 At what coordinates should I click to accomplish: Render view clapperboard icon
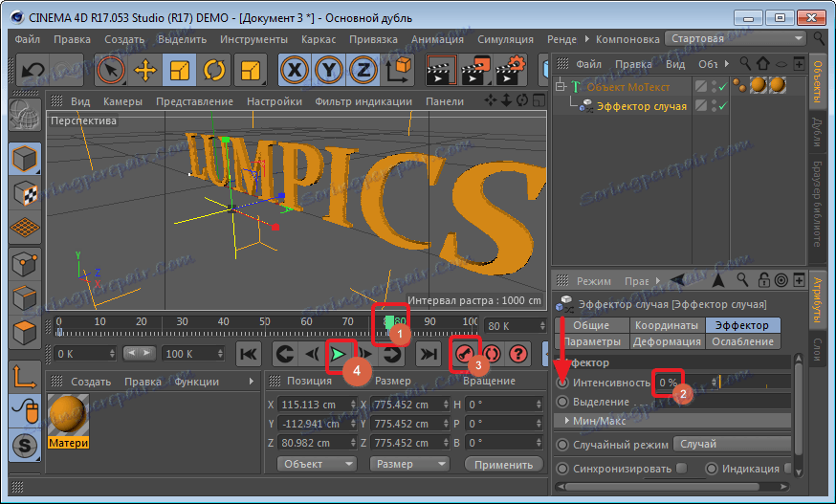coord(440,70)
